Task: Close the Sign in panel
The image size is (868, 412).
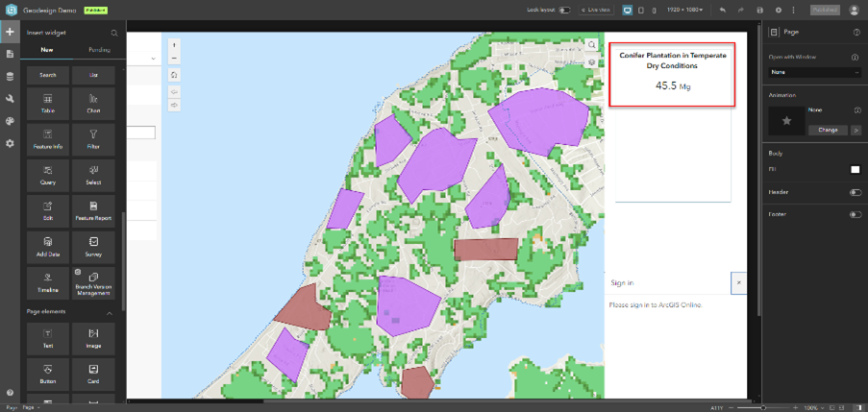Action: point(738,282)
